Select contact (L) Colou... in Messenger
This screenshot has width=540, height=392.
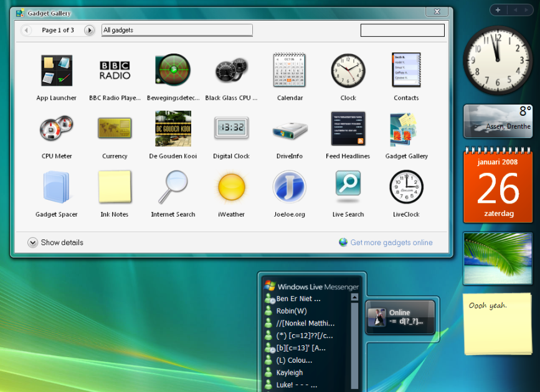coord(294,360)
